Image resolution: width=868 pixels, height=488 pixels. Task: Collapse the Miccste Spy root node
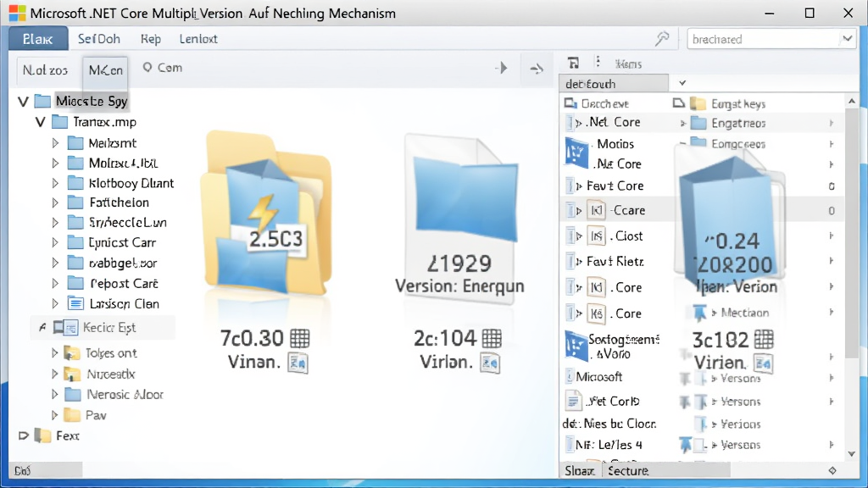[23, 102]
